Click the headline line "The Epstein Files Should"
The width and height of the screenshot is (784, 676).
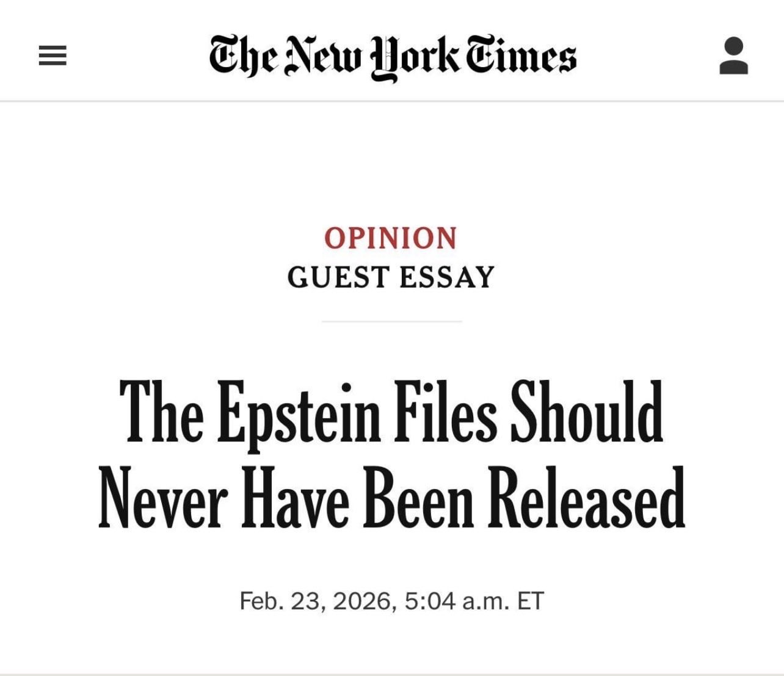[391, 413]
